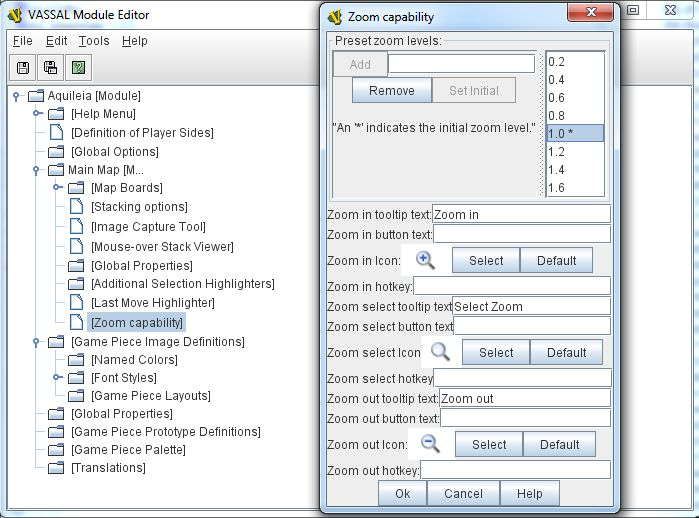The image size is (699, 518).
Task: Click the Mouse-over Stack Viewer document icon
Action: click(x=76, y=246)
